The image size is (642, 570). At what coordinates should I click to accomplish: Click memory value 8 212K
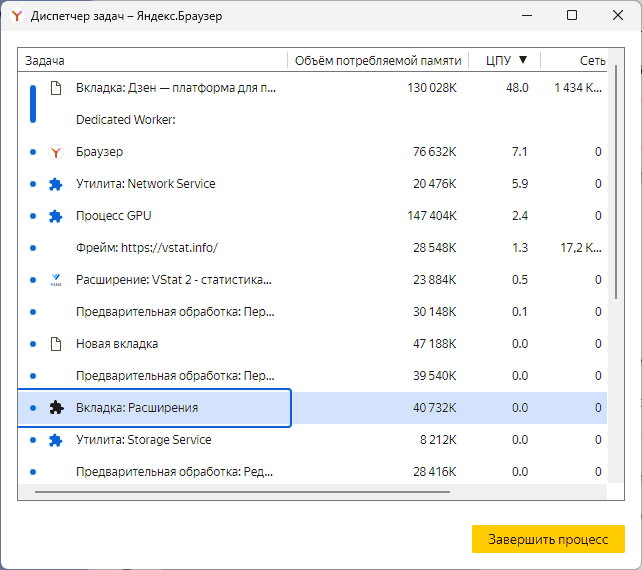click(438, 439)
